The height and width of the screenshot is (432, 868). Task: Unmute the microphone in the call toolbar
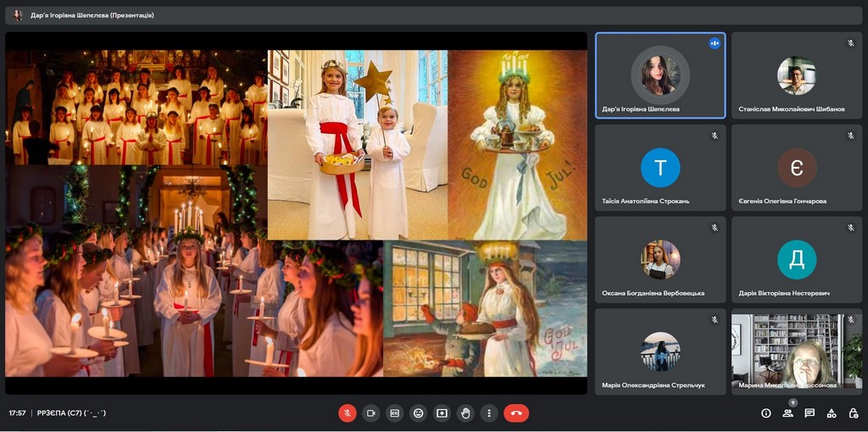pos(348,413)
